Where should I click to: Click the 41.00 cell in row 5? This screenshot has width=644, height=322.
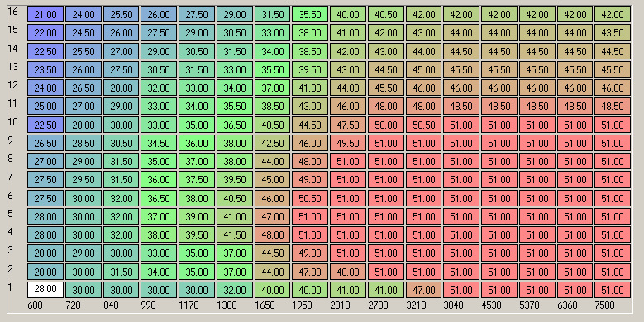235,216
